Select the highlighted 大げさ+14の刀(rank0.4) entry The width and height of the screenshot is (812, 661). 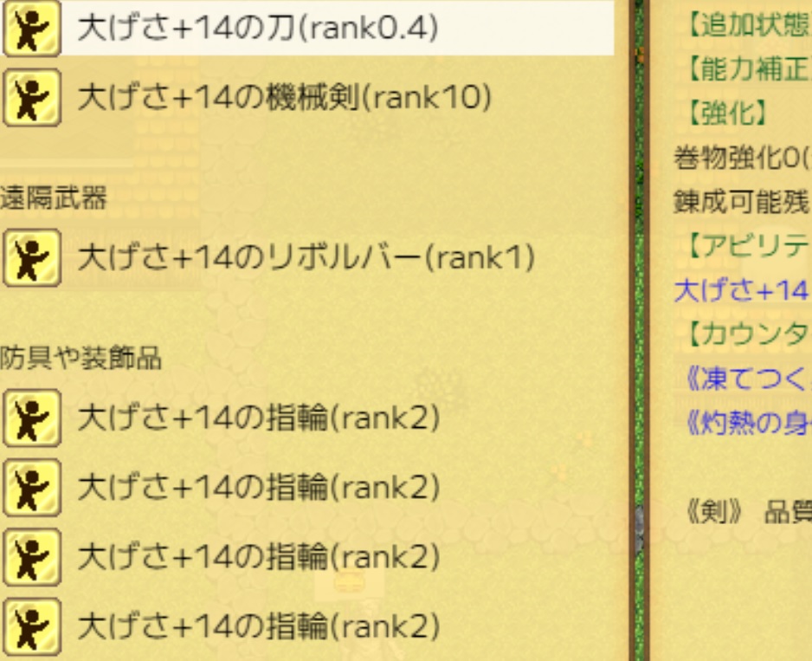pyautogui.click(x=257, y=29)
